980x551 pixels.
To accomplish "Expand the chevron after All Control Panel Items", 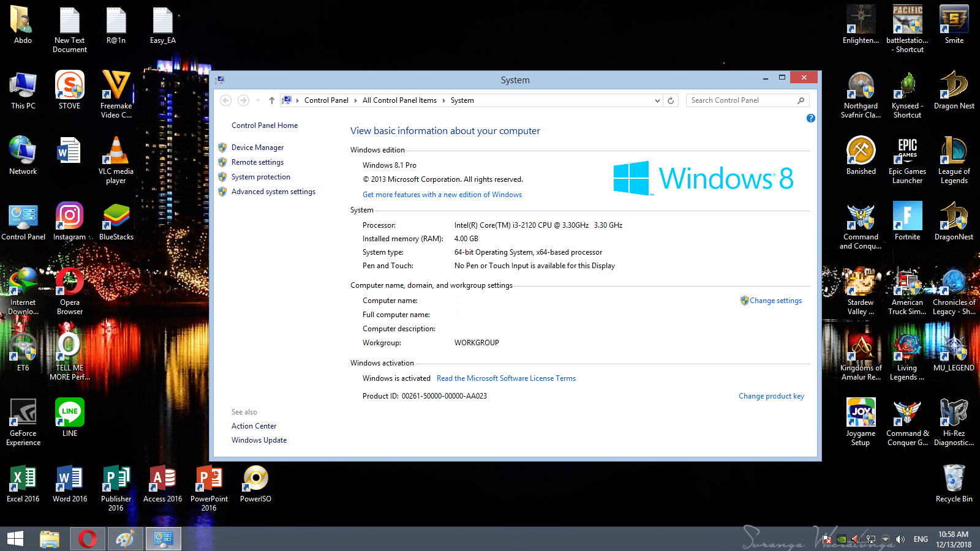I will pos(443,100).
